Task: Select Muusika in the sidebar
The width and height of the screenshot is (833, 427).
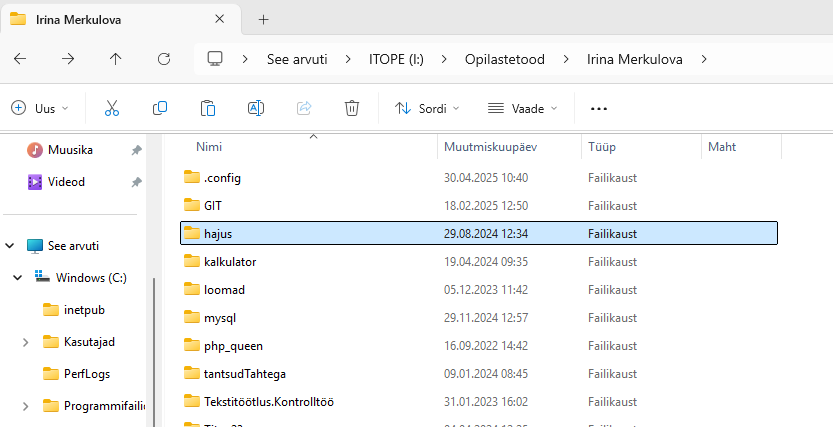Action: [x=70, y=150]
